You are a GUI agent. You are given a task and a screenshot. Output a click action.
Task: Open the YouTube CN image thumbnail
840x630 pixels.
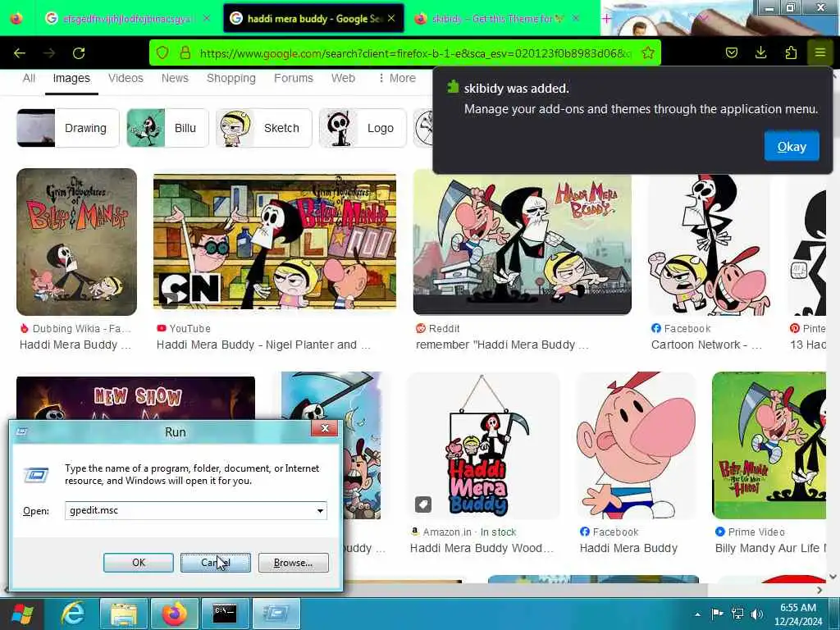275,242
